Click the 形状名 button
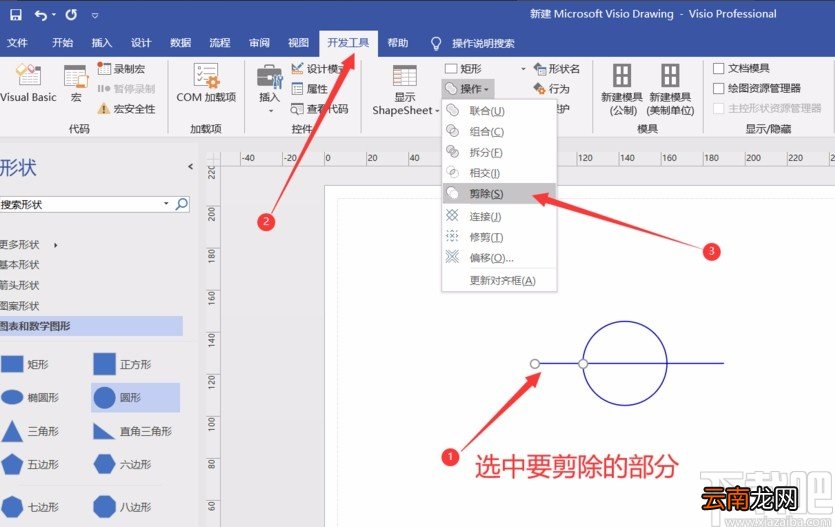The height and width of the screenshot is (527, 835). 556,69
